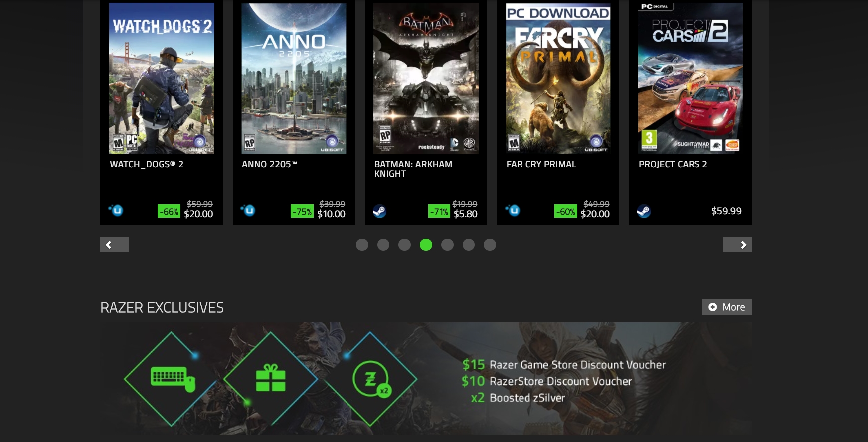Click the FAR CRY PRIMAL title
This screenshot has width=868, height=442.
pos(541,164)
